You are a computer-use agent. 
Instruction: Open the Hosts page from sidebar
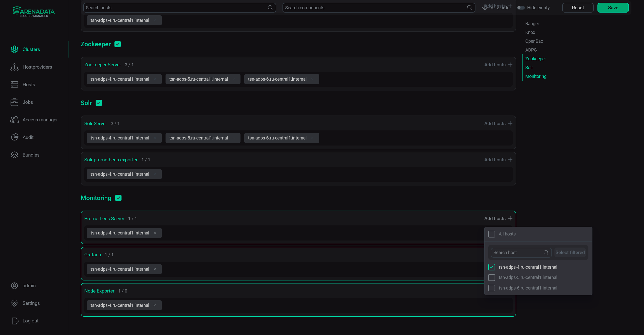pyautogui.click(x=28, y=84)
